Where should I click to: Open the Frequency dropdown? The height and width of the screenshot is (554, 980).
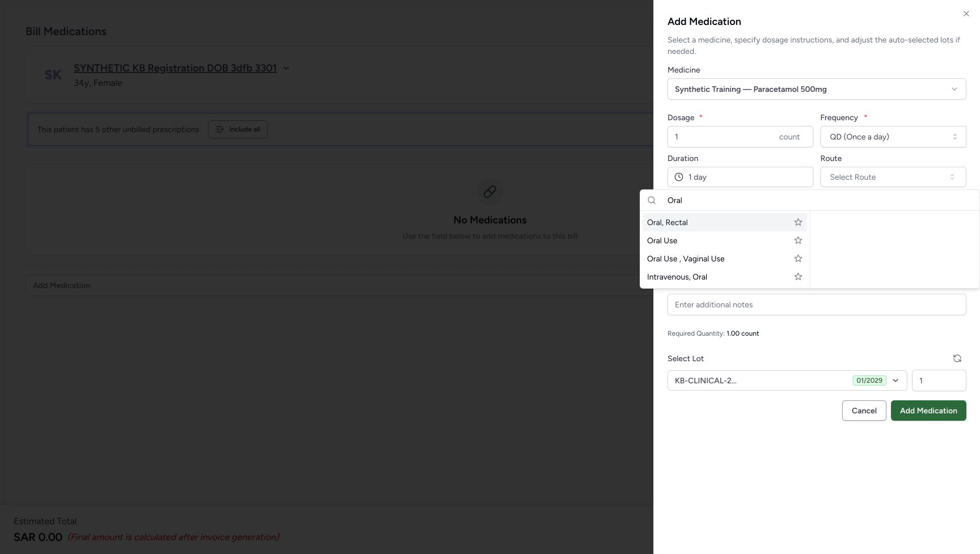(x=893, y=137)
